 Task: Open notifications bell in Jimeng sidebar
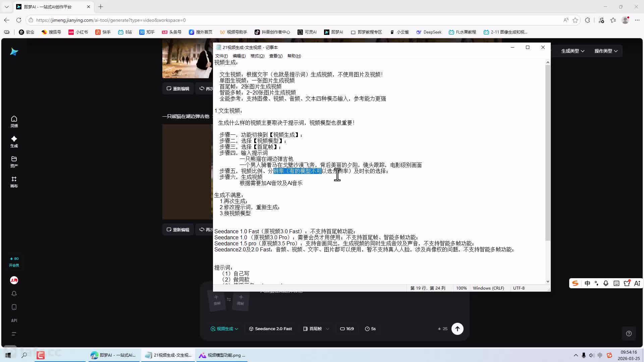pyautogui.click(x=14, y=294)
